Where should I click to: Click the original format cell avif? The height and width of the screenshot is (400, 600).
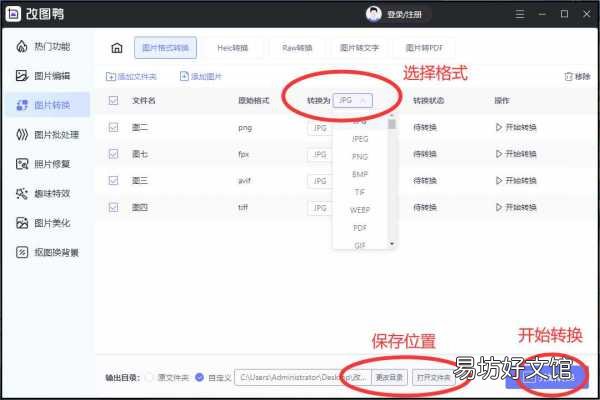pyautogui.click(x=245, y=180)
